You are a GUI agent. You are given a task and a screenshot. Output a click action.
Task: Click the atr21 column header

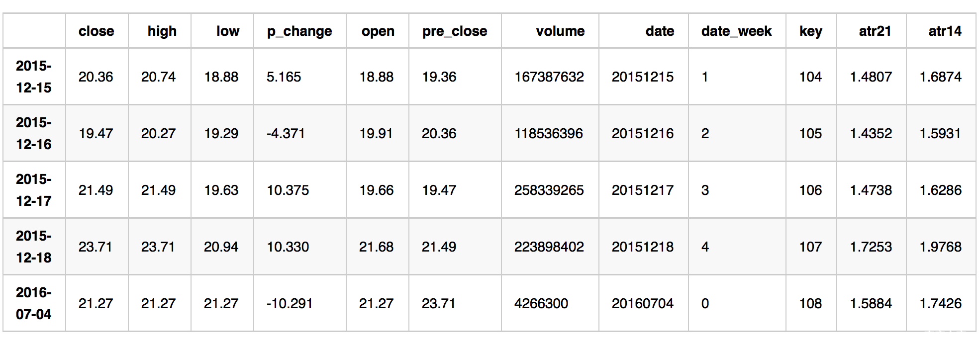pos(875,31)
